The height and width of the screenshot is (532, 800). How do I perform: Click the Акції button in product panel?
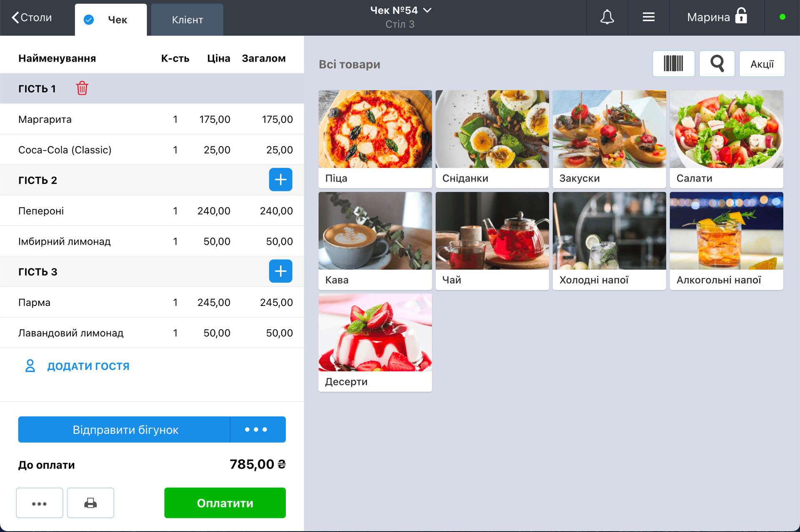(762, 63)
